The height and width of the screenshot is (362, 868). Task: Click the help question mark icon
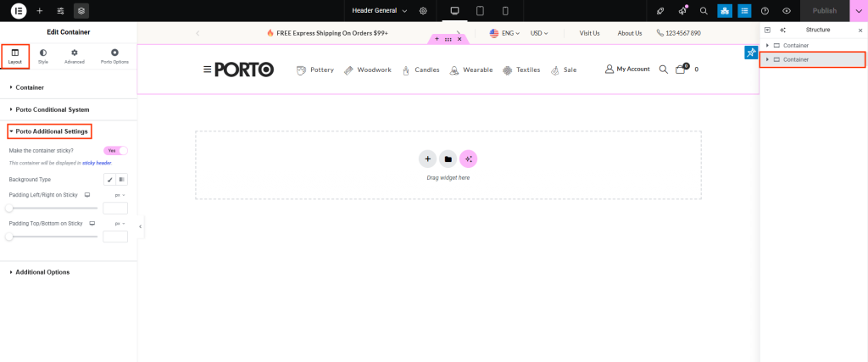tap(765, 11)
